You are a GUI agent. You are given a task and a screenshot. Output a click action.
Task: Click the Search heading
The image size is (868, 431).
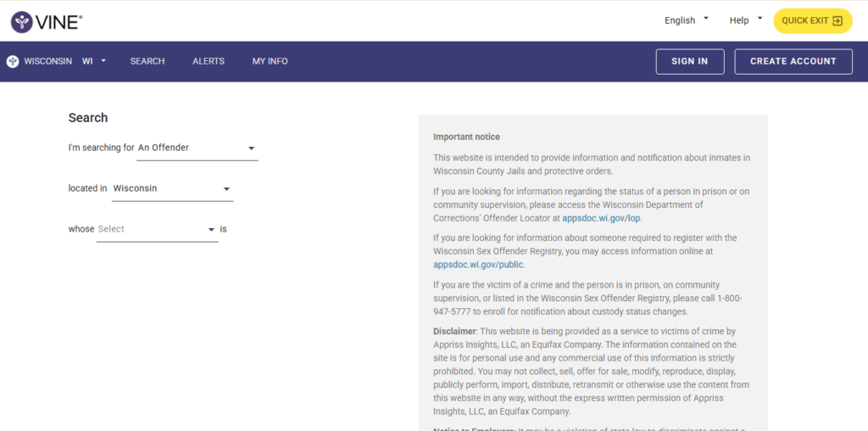(x=88, y=118)
